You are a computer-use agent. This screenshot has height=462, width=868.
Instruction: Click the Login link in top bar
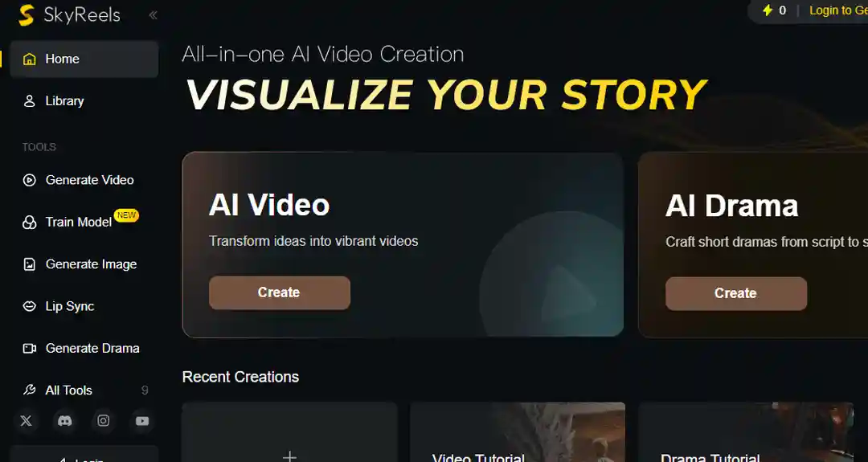[x=838, y=10]
